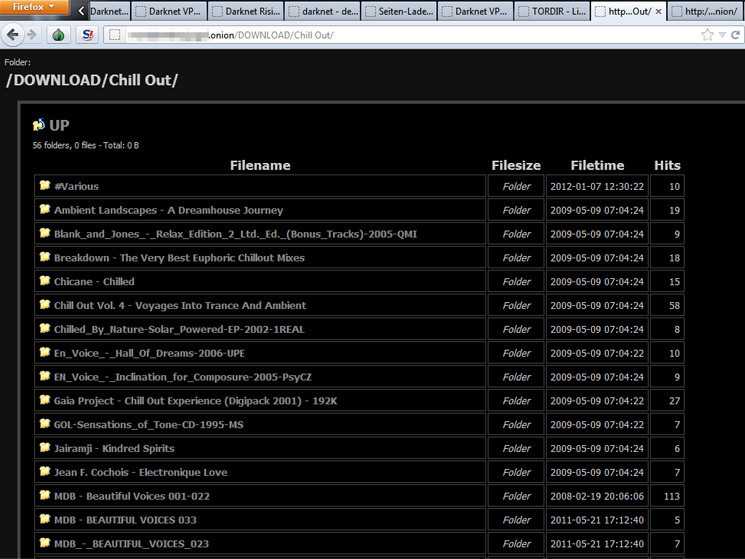
Task: Open the #Various folder link
Action: coord(76,186)
